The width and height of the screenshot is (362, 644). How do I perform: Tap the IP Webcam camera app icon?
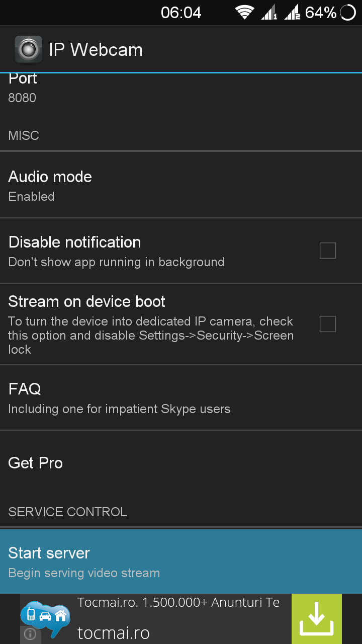tap(28, 50)
